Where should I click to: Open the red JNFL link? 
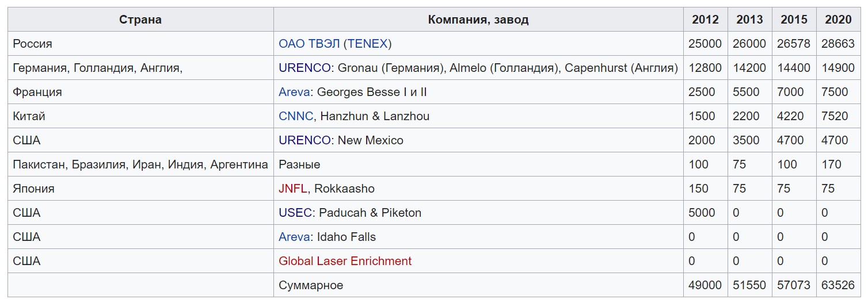tap(293, 189)
